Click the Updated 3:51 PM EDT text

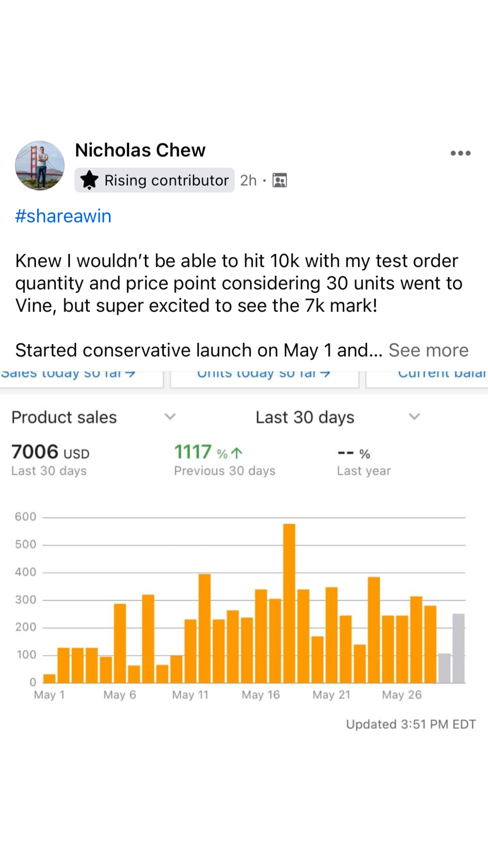pos(411,724)
